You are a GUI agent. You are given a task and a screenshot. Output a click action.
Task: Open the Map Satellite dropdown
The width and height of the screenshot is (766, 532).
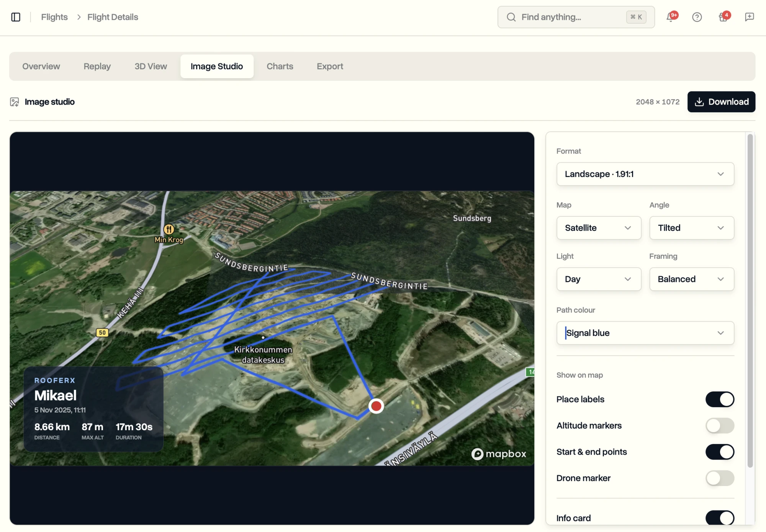[x=599, y=228]
